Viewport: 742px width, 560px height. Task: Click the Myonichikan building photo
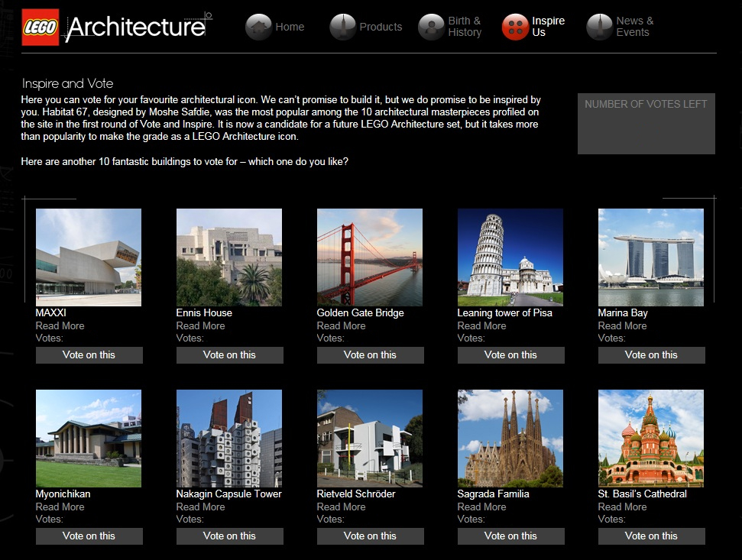coord(88,438)
